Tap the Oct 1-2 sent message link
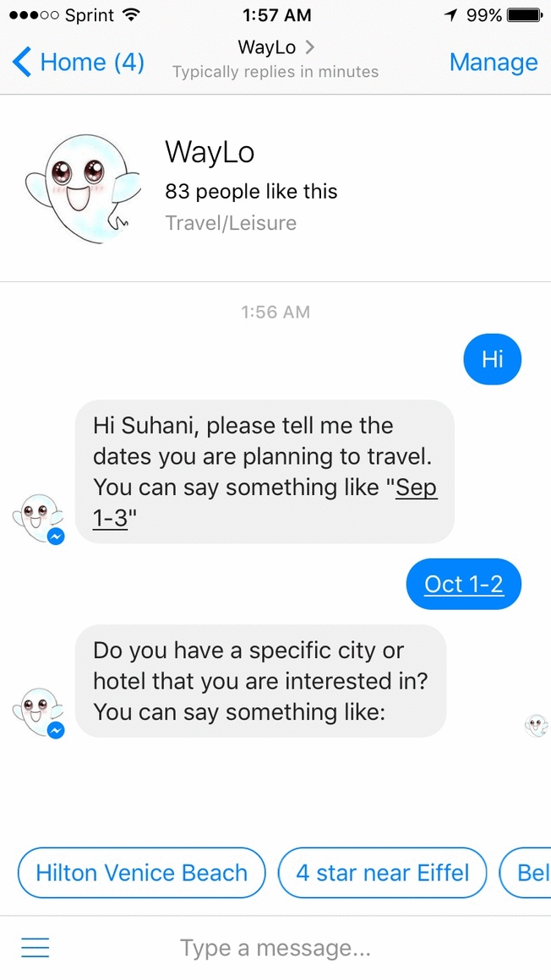This screenshot has height=980, width=551. click(x=463, y=584)
